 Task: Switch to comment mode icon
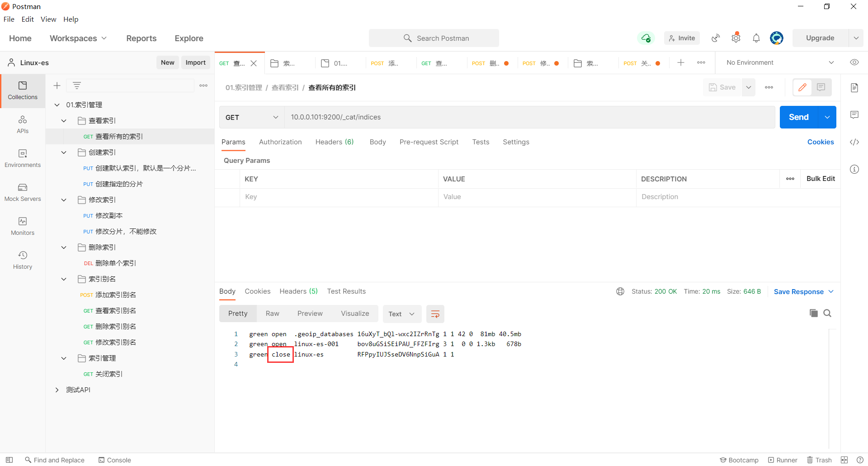click(821, 87)
